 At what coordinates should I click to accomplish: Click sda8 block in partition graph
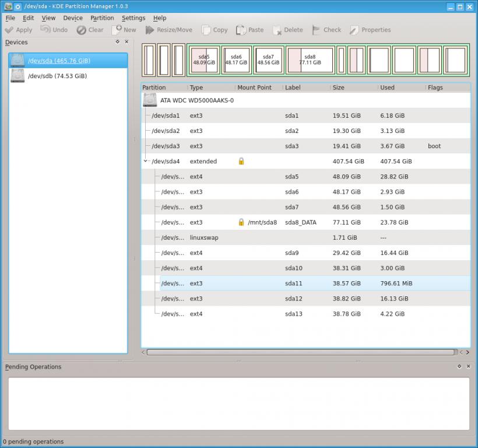pos(310,60)
